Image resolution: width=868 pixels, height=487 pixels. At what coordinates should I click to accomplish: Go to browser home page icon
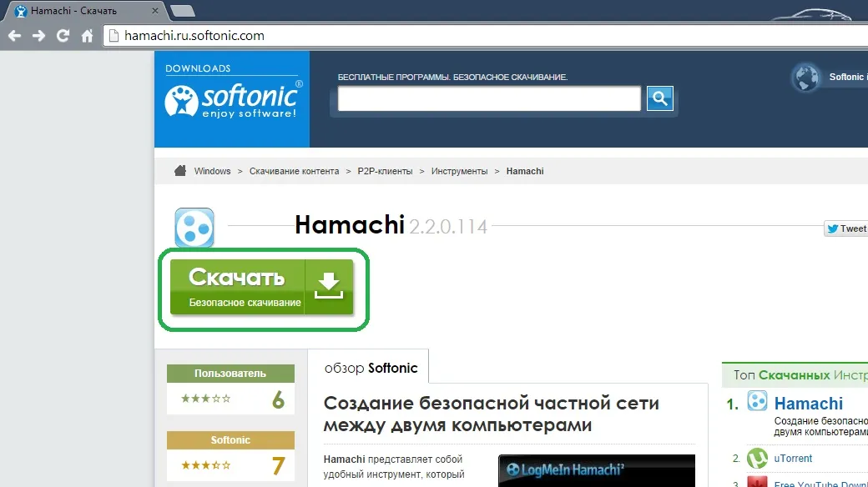[x=87, y=36]
